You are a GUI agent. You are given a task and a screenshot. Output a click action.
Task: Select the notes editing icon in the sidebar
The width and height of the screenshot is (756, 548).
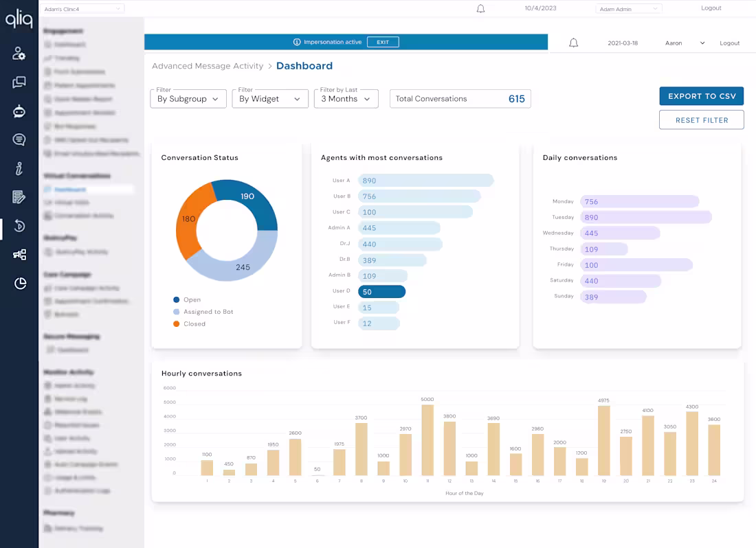(x=19, y=197)
